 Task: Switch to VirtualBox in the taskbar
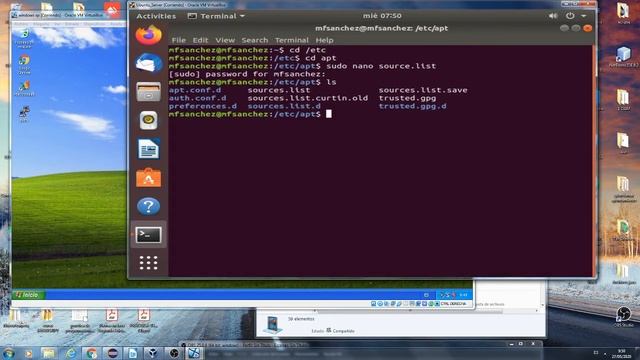coord(153,353)
